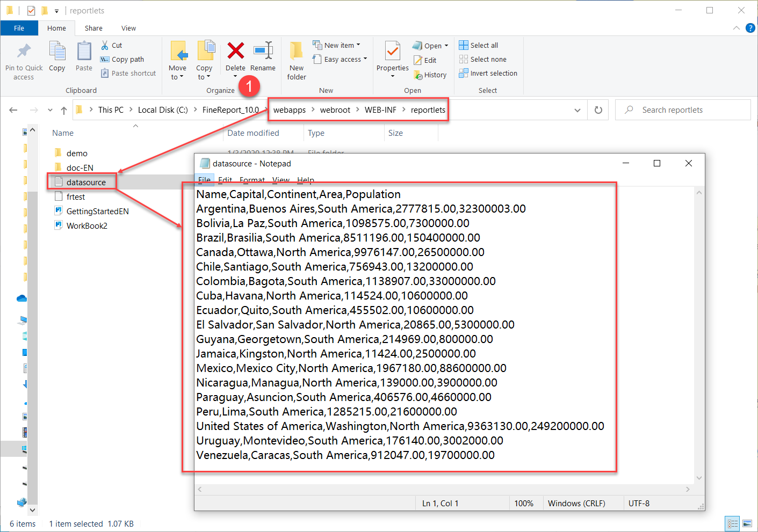
Task: Open the address bar history dropdown arrow
Action: click(577, 110)
